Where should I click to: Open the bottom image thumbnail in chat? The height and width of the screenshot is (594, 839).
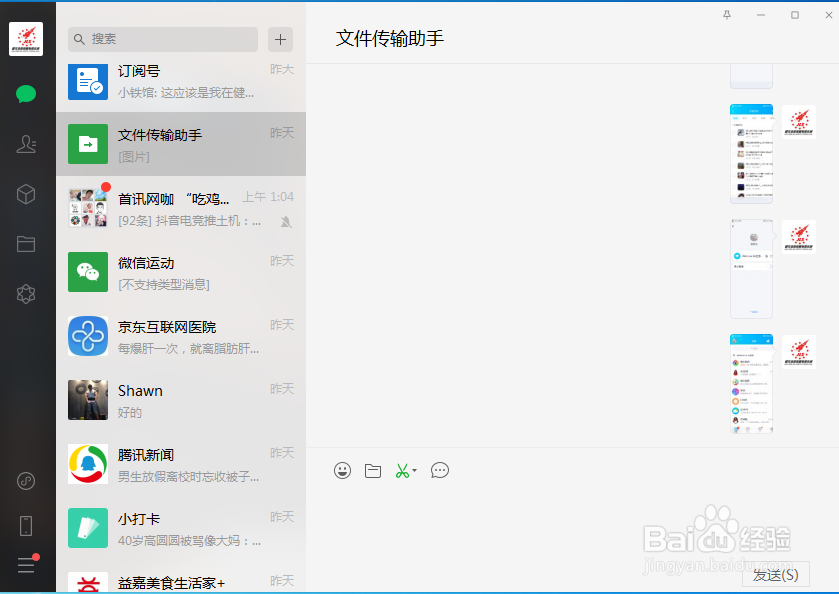click(x=751, y=381)
